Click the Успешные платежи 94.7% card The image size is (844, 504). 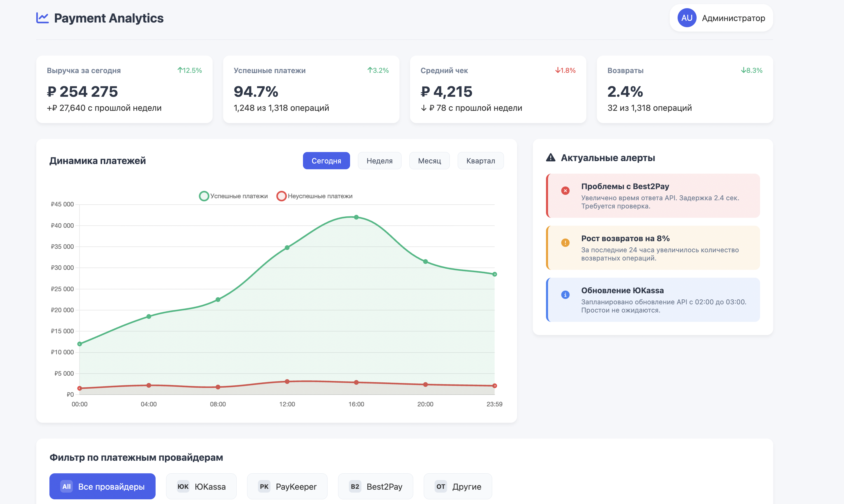point(311,89)
